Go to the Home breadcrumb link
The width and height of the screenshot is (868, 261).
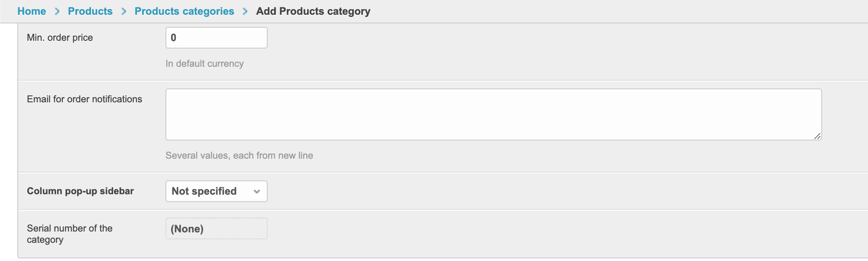(32, 11)
